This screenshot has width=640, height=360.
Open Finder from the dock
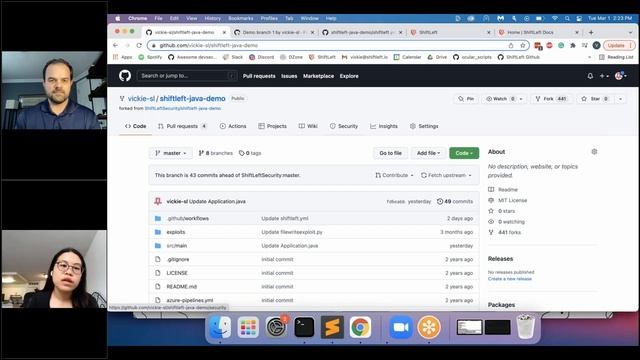(220, 327)
